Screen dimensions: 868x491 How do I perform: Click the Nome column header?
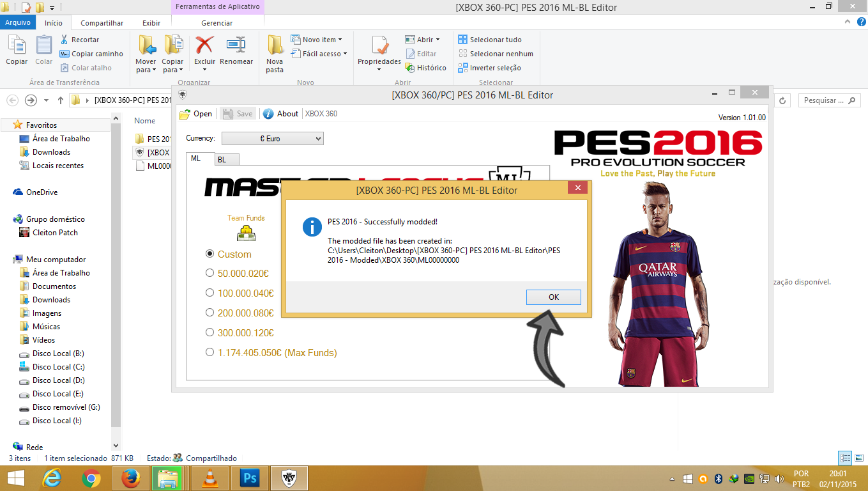tap(145, 121)
